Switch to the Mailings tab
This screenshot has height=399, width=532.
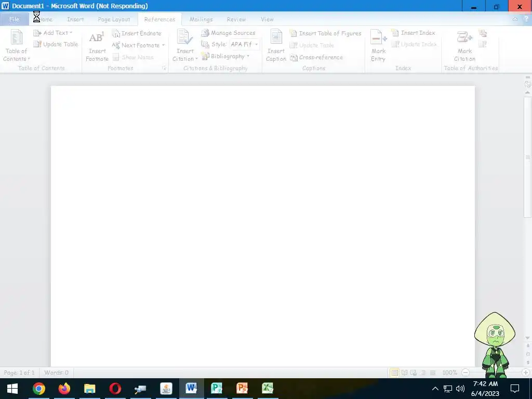(x=201, y=19)
